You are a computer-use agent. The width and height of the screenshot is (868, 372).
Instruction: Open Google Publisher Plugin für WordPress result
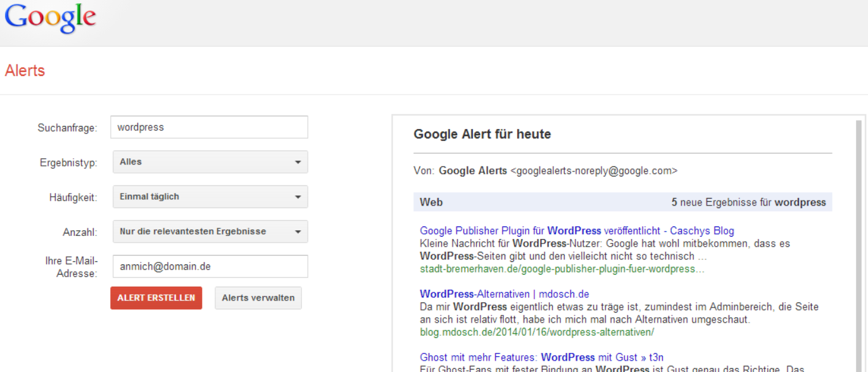577,231
